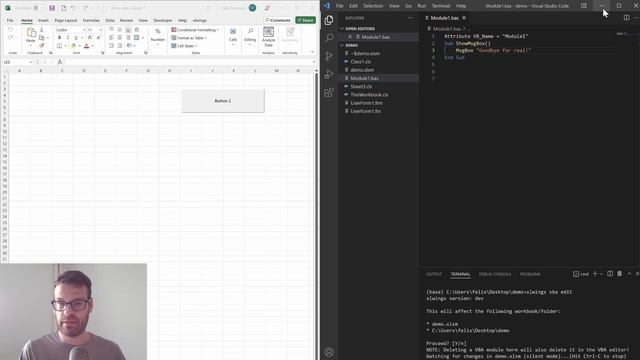Open the Accounts icon in VS Code
640x360 pixels.
(x=329, y=352)
